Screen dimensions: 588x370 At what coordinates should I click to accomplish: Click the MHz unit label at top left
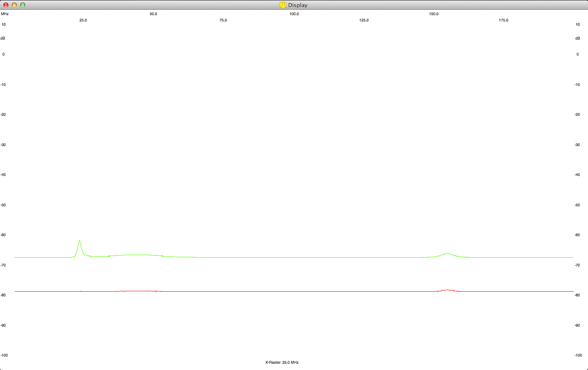5,14
